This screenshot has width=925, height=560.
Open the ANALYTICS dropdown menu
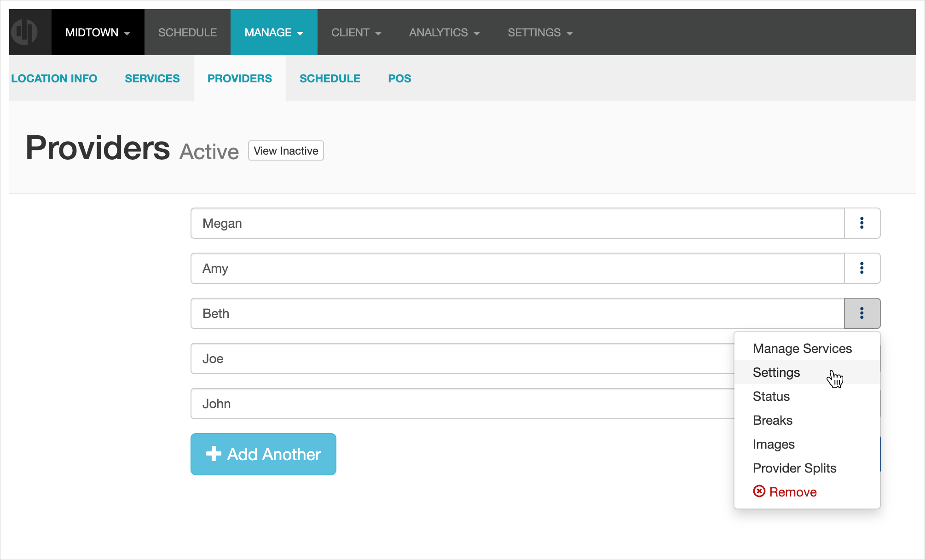444,32
